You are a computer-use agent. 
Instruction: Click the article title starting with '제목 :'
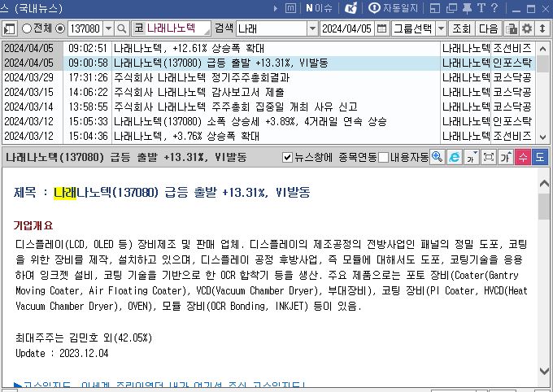pos(162,192)
